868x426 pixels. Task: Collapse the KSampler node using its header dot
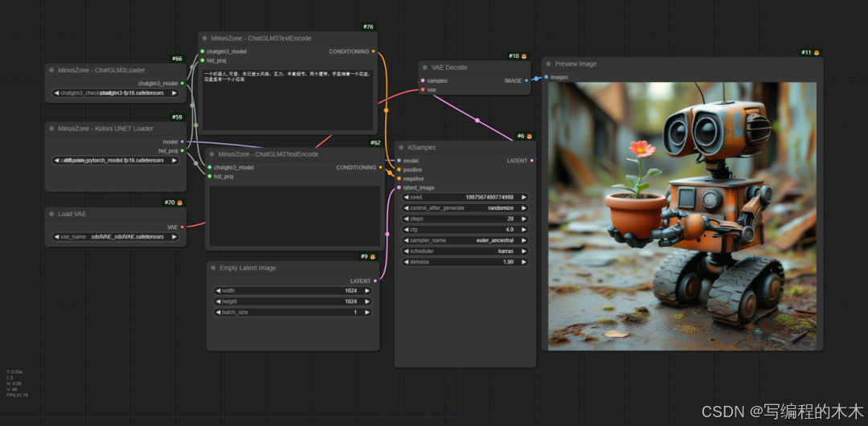401,148
